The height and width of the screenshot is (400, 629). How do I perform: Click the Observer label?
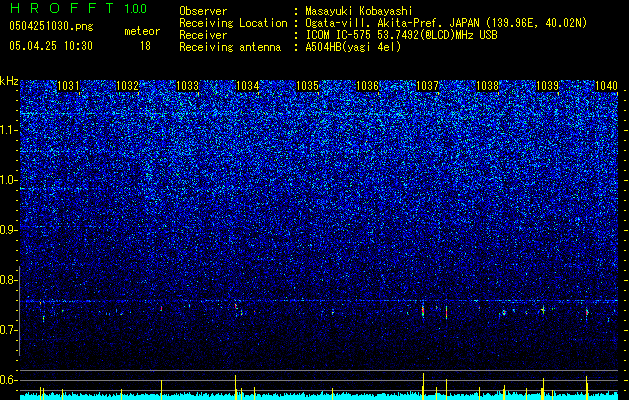click(x=203, y=11)
